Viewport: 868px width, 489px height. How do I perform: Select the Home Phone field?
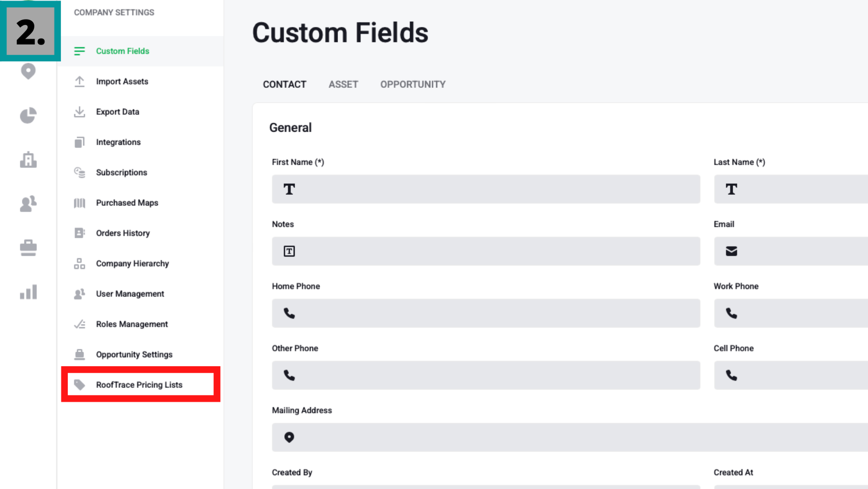pyautogui.click(x=485, y=313)
